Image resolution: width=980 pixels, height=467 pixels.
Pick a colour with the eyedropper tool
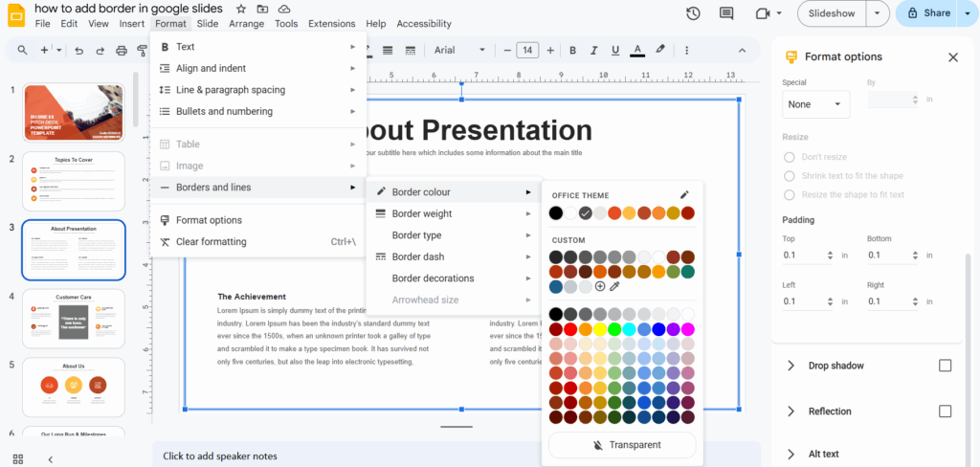(x=614, y=286)
